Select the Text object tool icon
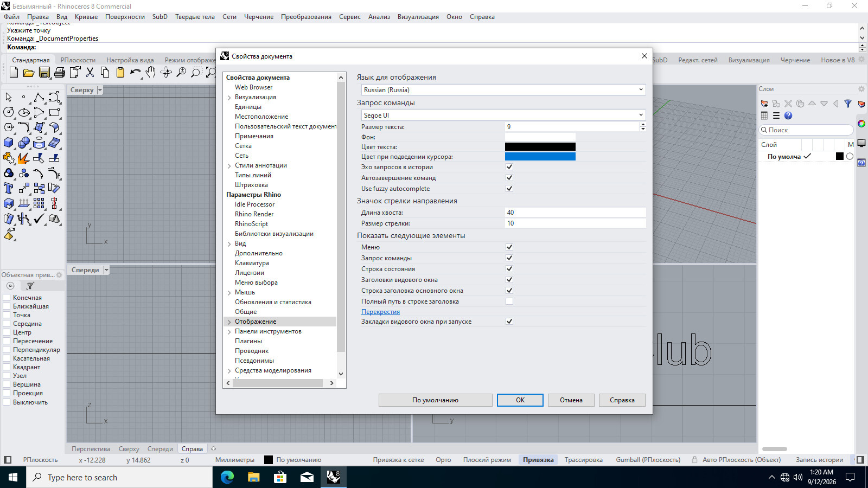 click(9, 188)
